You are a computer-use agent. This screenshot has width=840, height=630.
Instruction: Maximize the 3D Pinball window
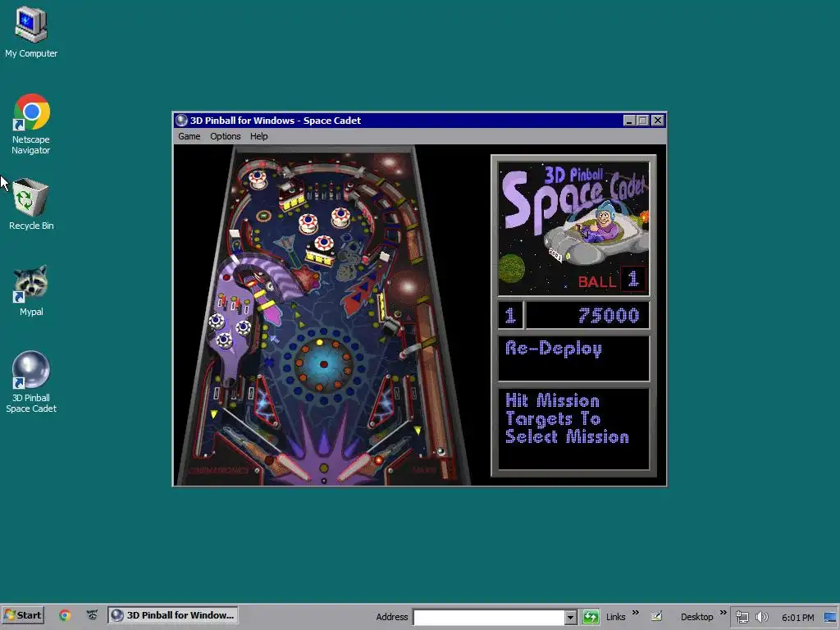(643, 121)
